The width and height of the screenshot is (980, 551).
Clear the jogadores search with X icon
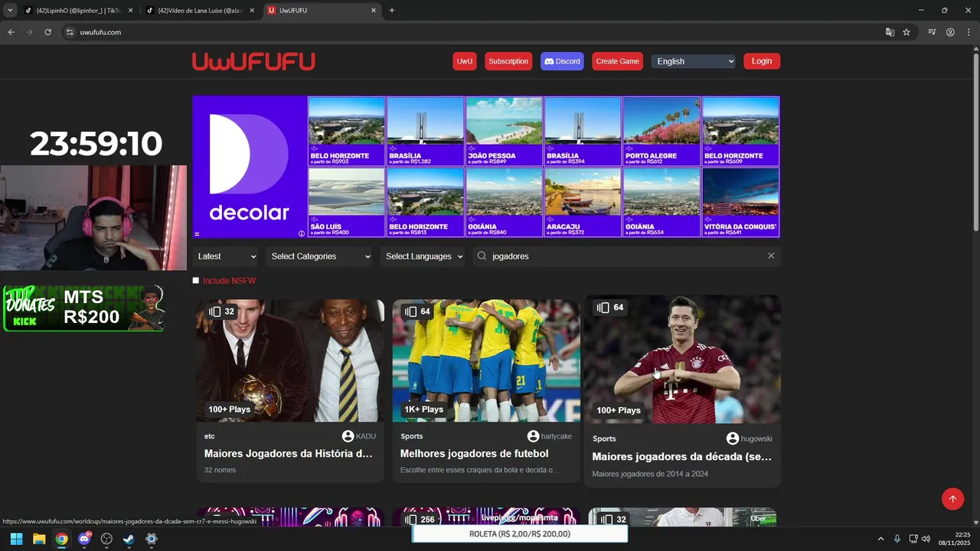click(x=771, y=256)
